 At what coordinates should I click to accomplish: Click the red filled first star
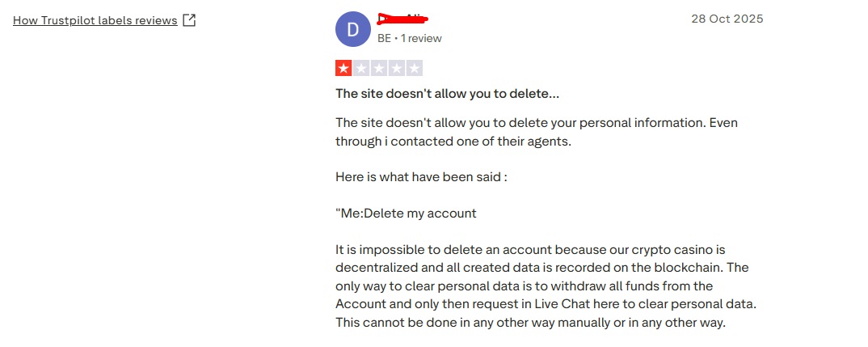343,69
